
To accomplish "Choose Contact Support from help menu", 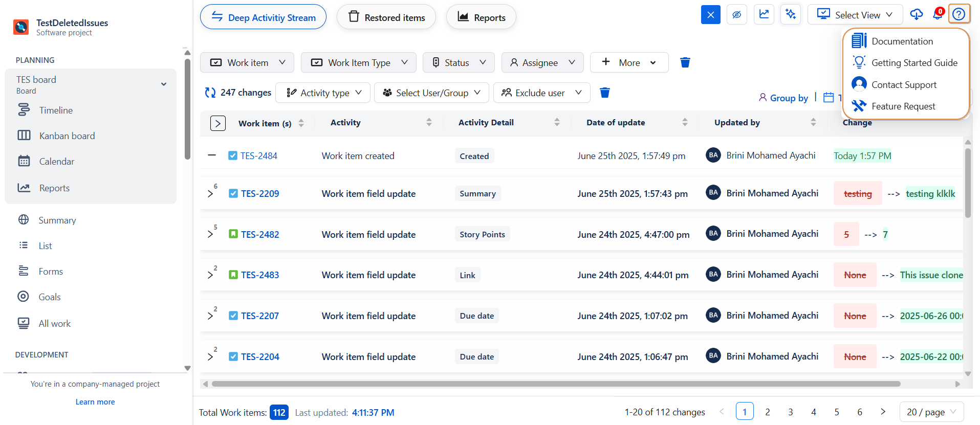I will pyautogui.click(x=904, y=85).
